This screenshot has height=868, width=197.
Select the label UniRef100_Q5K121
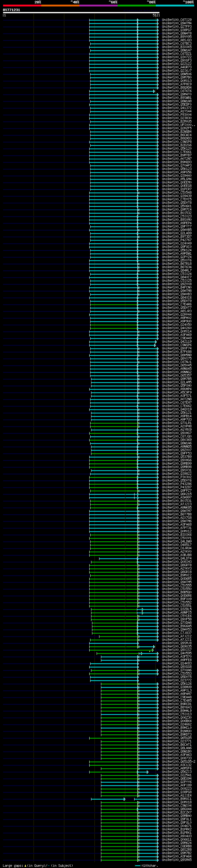[x=177, y=413]
